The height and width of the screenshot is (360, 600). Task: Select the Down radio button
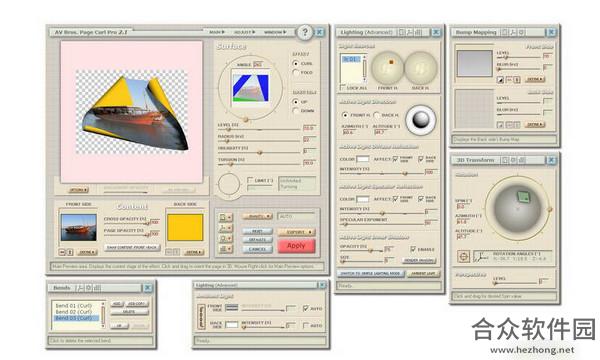coord(295,111)
